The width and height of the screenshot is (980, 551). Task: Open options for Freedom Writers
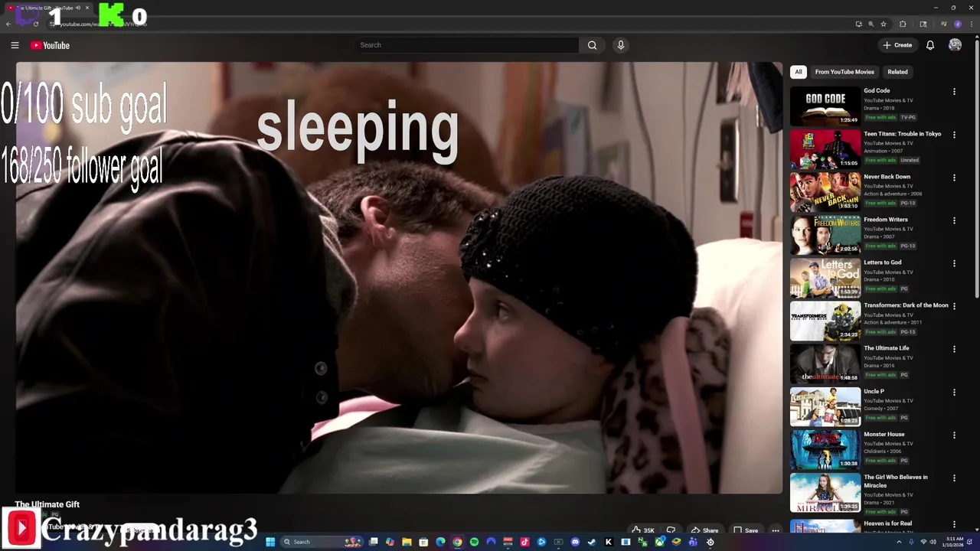(954, 220)
